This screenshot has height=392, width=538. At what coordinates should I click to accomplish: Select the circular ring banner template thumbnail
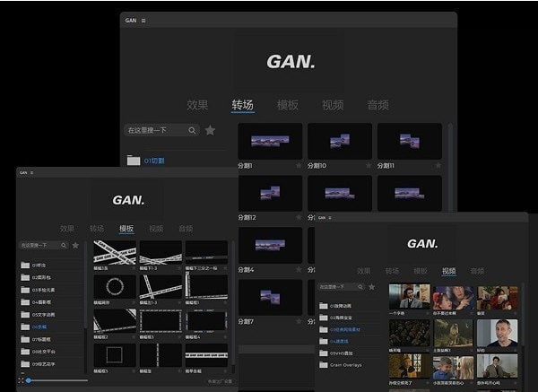point(115,287)
